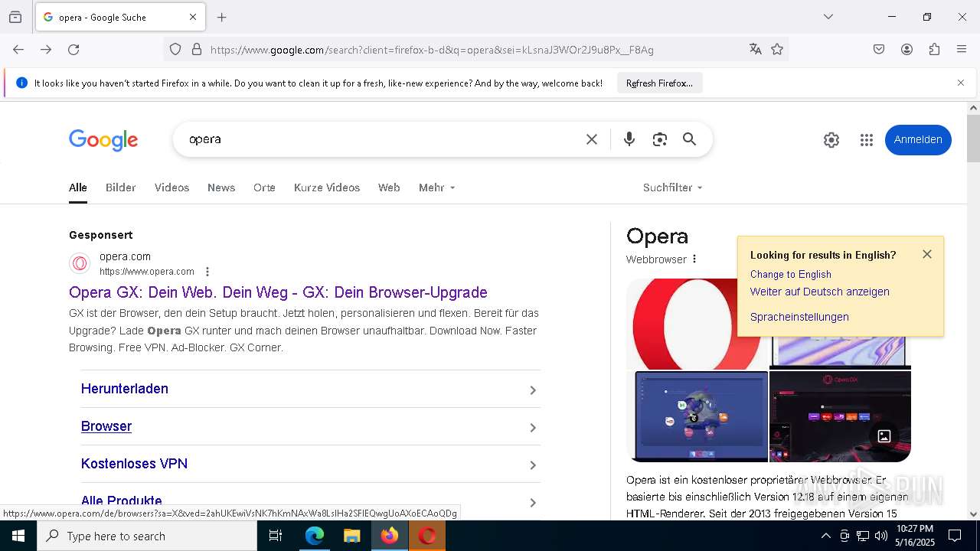
Task: Open the Herunterladen sitelink
Action: (x=125, y=389)
